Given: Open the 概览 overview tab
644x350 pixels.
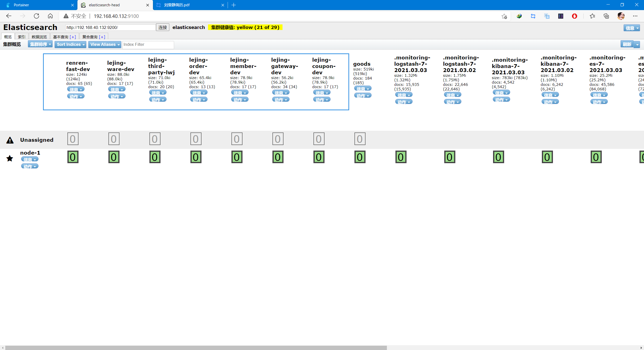Looking at the screenshot, I should click(8, 37).
